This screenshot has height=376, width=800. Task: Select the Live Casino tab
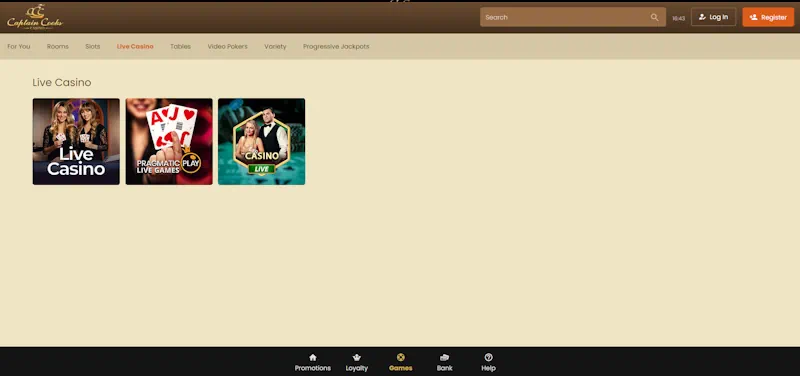coord(135,46)
